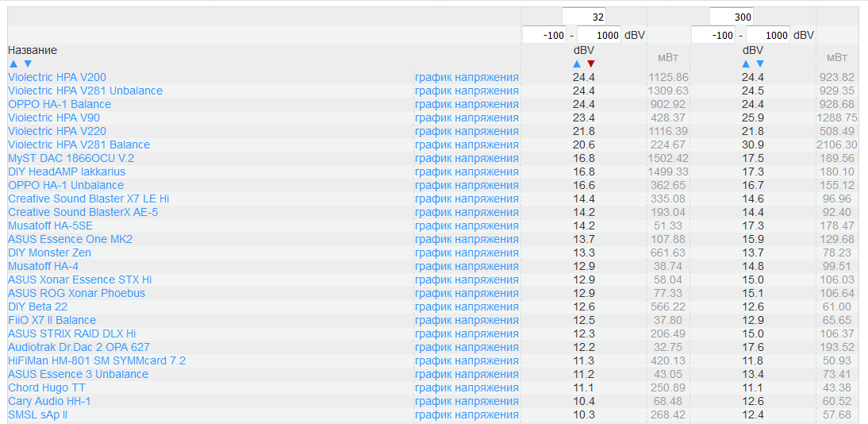
Task: Open HiFiMan HM-801 SM SYMMcard 7.2 link
Action: [97, 360]
